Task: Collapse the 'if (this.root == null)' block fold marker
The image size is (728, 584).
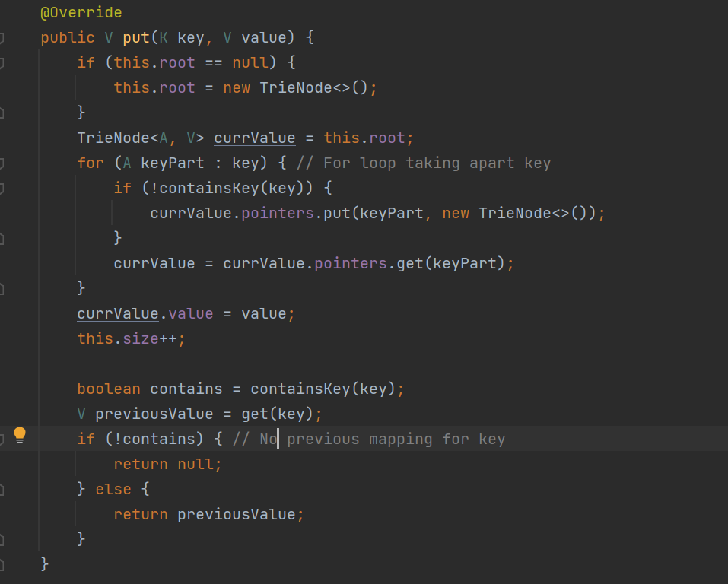Action: click(x=2, y=62)
